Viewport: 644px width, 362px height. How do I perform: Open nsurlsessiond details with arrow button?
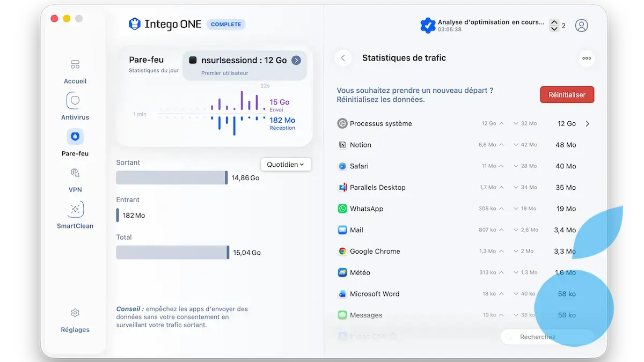pyautogui.click(x=296, y=61)
